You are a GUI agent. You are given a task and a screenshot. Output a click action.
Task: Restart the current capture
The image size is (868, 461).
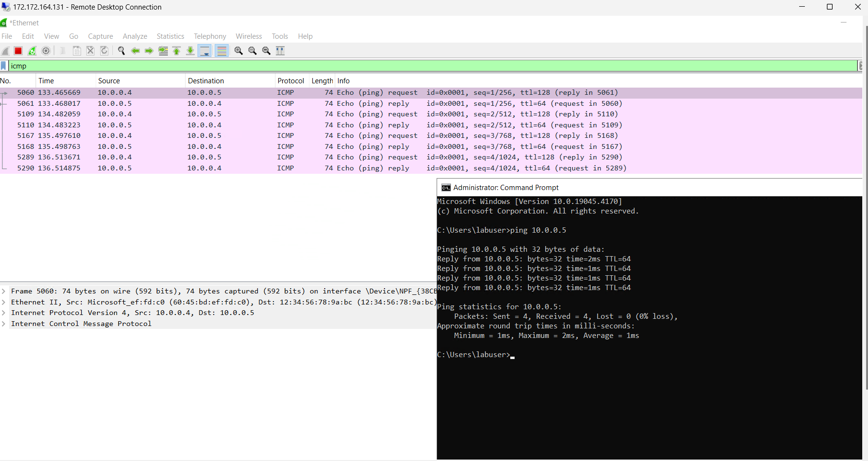(x=32, y=51)
